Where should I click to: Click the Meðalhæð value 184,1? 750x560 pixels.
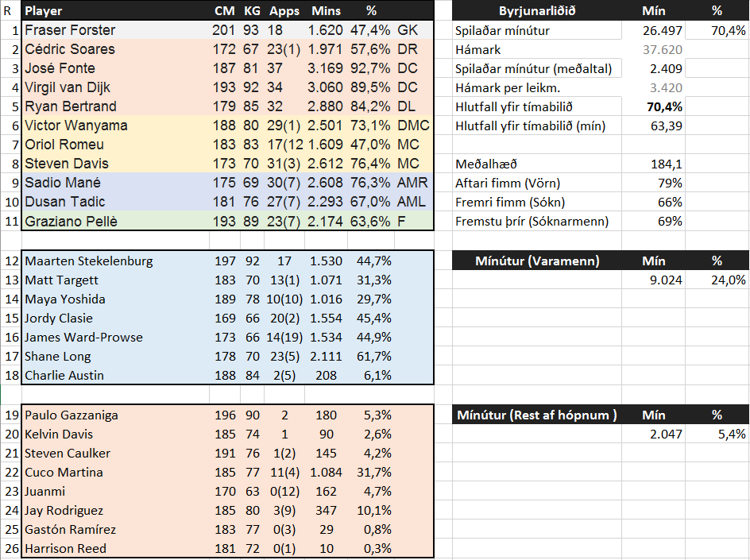[653, 164]
